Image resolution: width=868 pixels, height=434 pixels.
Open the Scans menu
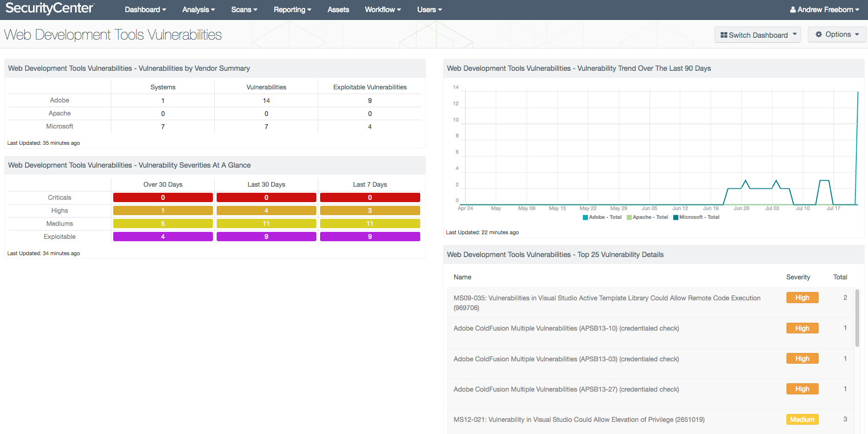tap(244, 10)
